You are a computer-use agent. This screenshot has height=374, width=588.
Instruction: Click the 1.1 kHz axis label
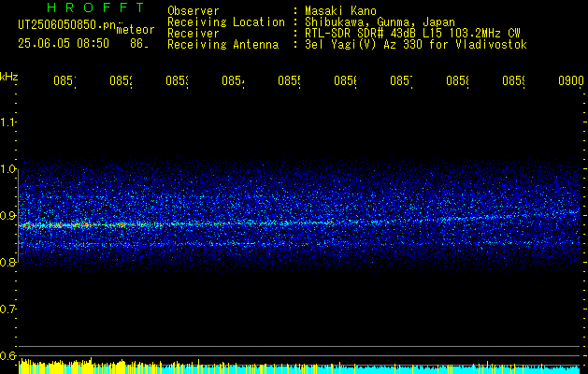coord(7,122)
